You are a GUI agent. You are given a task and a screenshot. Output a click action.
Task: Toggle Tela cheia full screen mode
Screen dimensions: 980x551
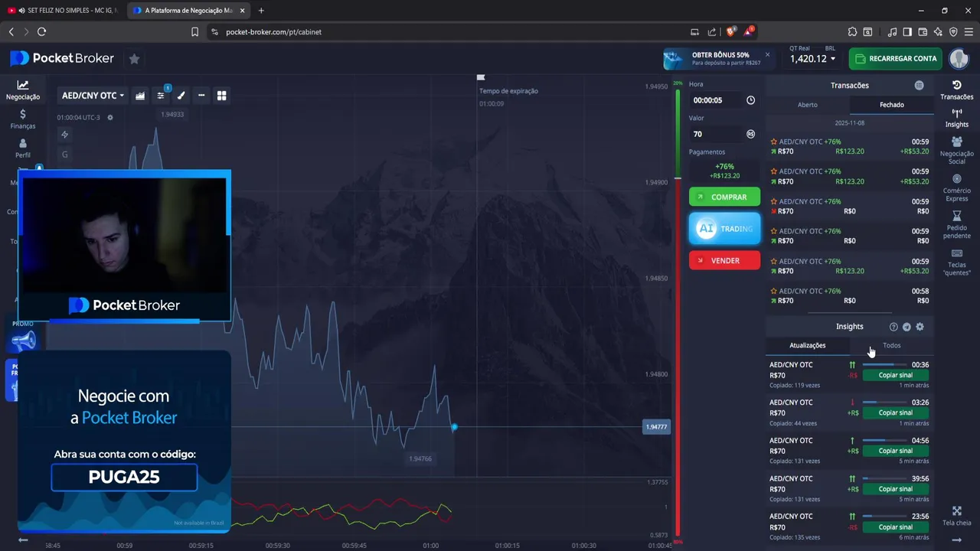[956, 517]
